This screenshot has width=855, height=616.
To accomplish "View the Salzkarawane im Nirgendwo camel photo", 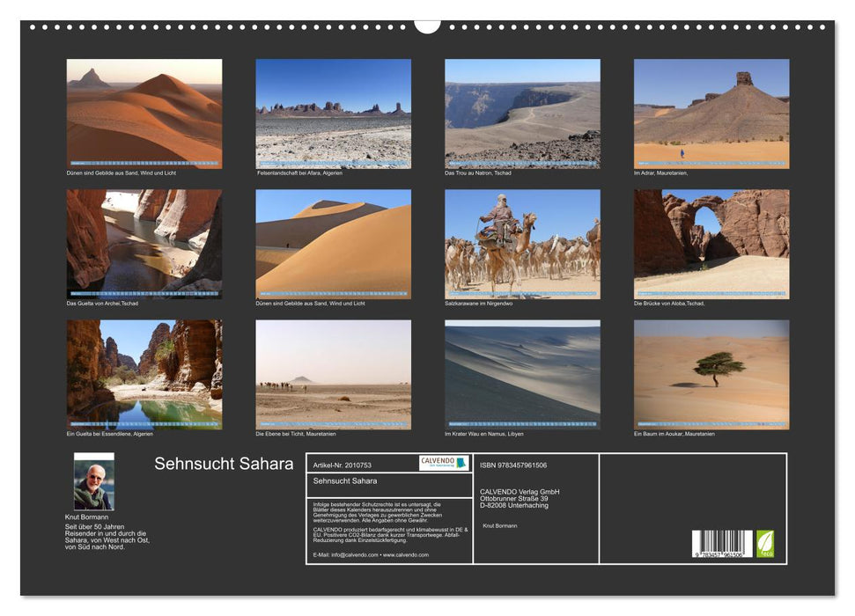I will tap(520, 243).
